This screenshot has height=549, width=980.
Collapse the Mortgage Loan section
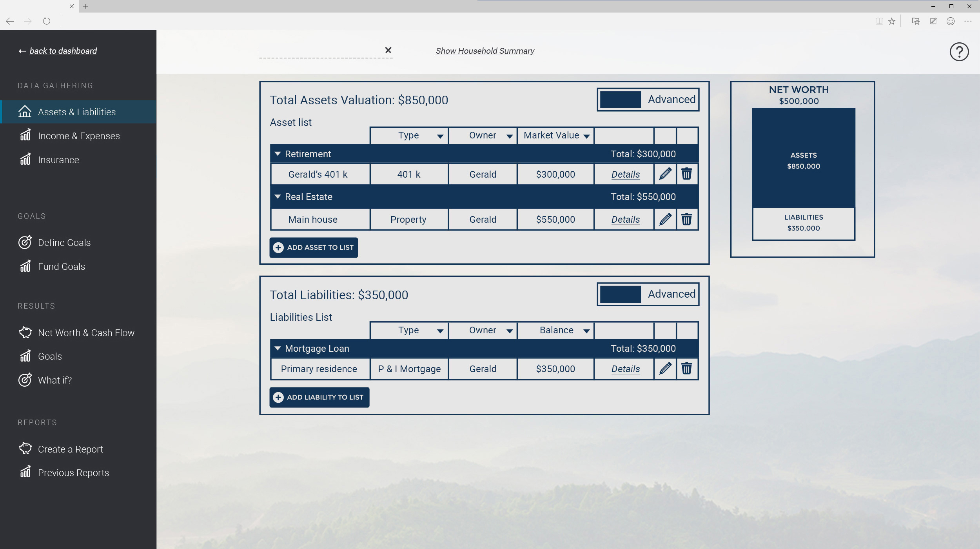pyautogui.click(x=278, y=348)
